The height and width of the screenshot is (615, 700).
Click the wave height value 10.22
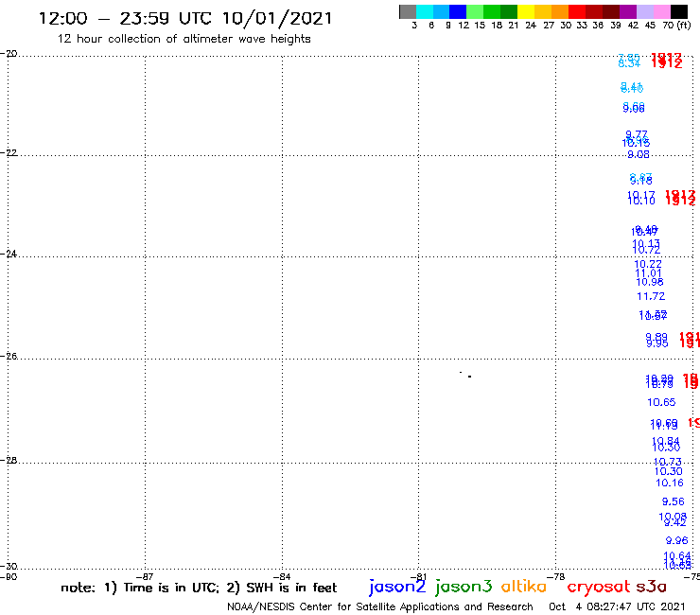pos(648,264)
